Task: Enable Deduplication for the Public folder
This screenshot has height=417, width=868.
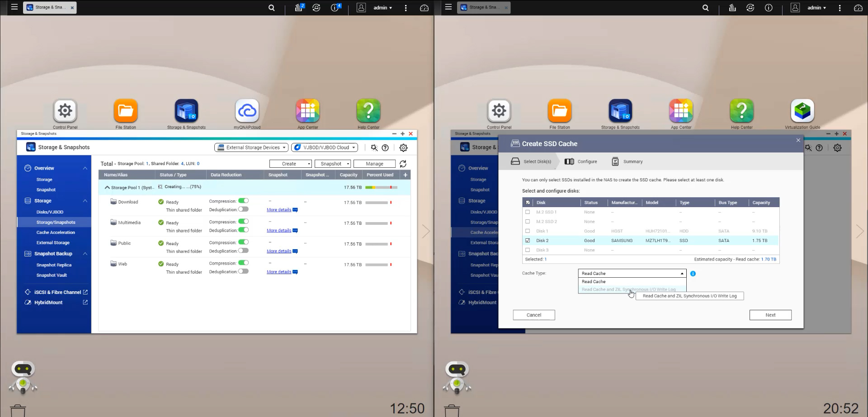Action: [243, 251]
